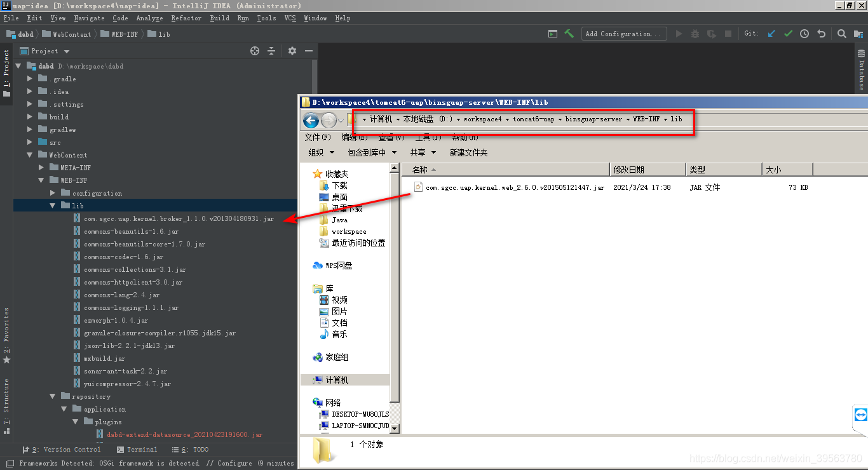
Task: Click tomcat6-uap in Explorer address bar
Action: [533, 119]
